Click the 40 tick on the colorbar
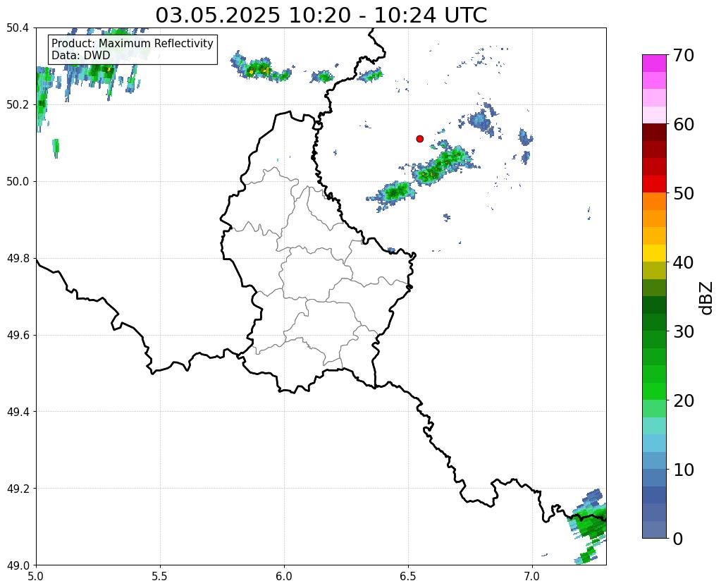This screenshot has width=721, height=588. pos(684,262)
